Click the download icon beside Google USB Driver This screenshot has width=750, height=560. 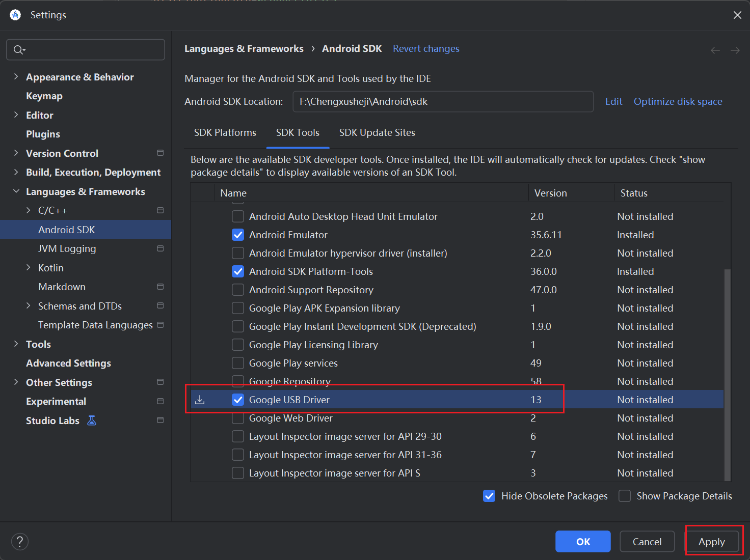200,400
